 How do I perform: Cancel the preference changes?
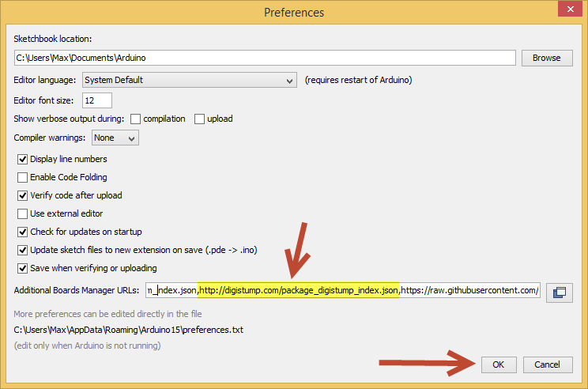point(547,364)
